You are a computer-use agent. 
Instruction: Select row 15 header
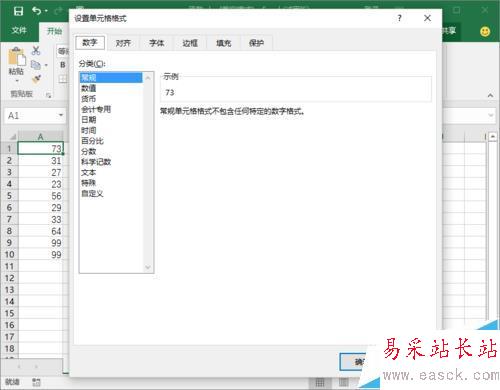(x=9, y=313)
